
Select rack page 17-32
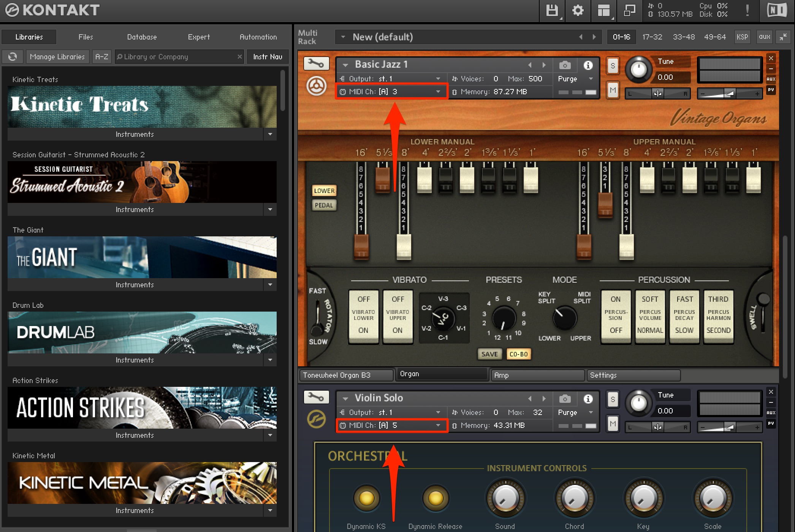652,37
